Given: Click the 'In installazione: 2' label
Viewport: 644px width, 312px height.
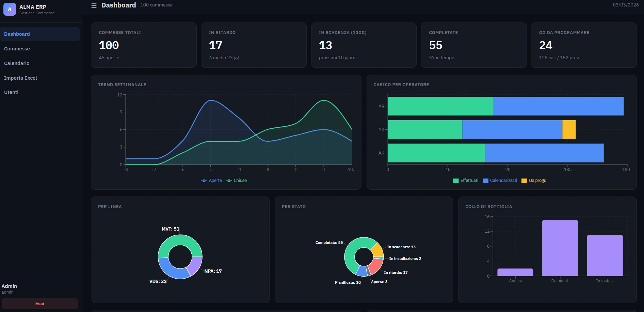Looking at the screenshot, I should [x=405, y=259].
